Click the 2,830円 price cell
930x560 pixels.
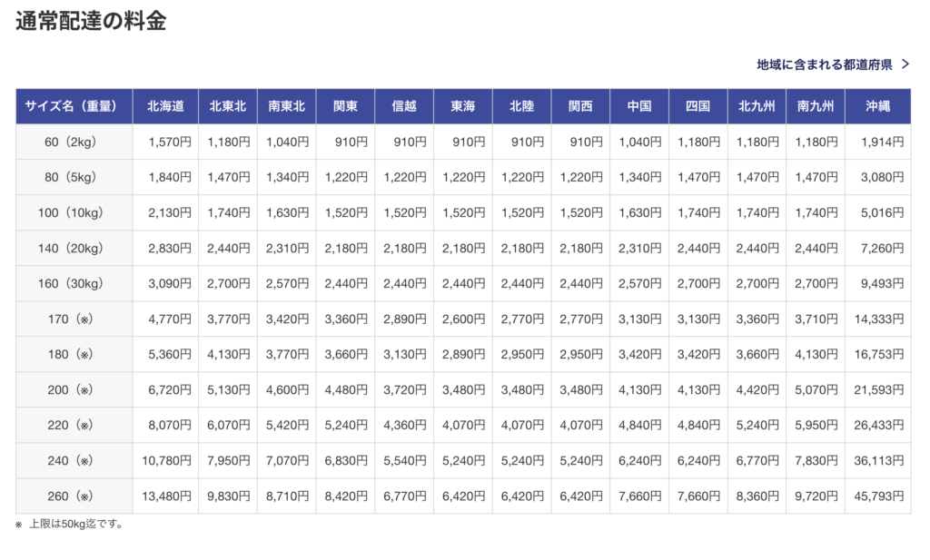[x=165, y=248]
